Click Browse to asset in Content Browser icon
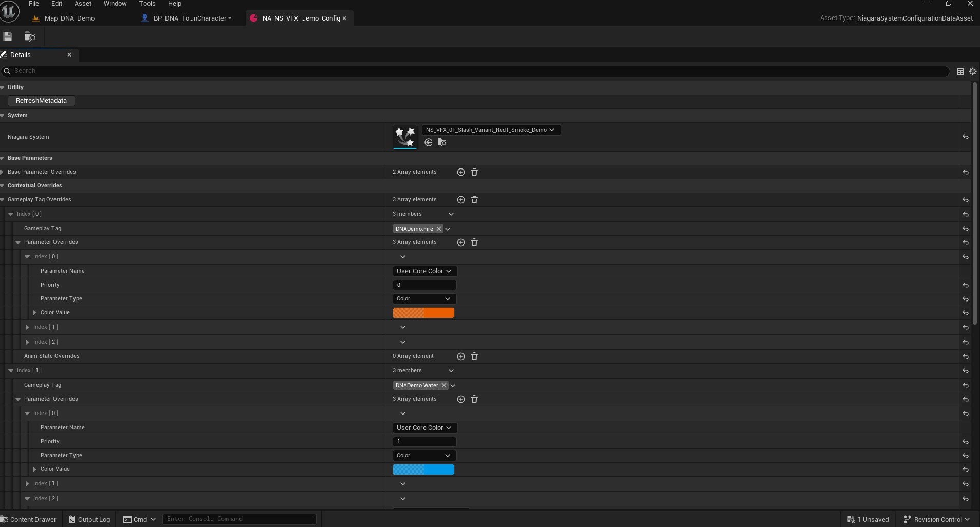Screen dimensions: 980x527 click(x=30, y=36)
